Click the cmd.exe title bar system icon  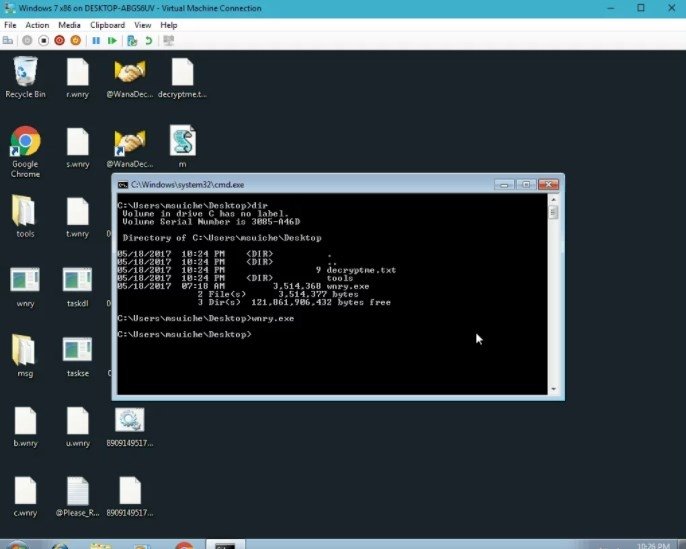pyautogui.click(x=123, y=185)
